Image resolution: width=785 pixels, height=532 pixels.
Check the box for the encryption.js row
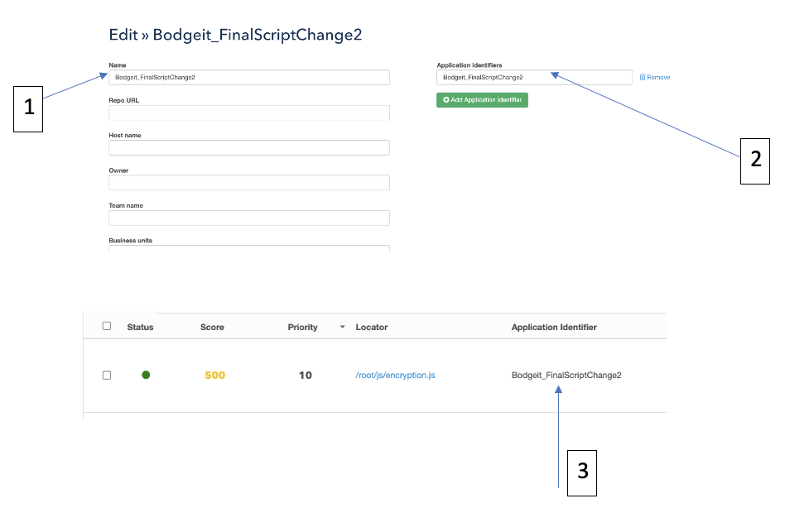click(107, 375)
